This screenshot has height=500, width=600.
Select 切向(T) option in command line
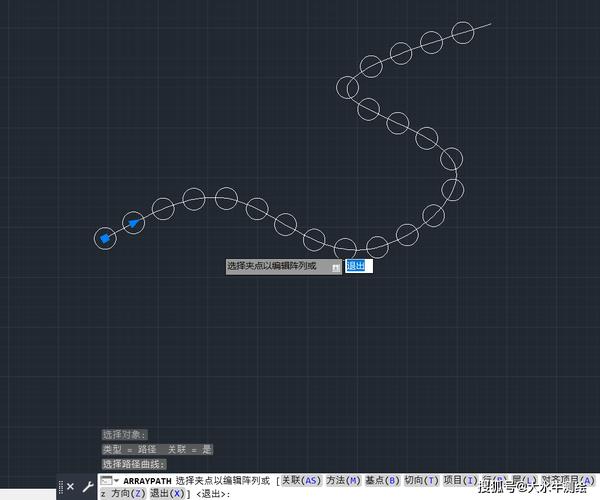click(421, 481)
